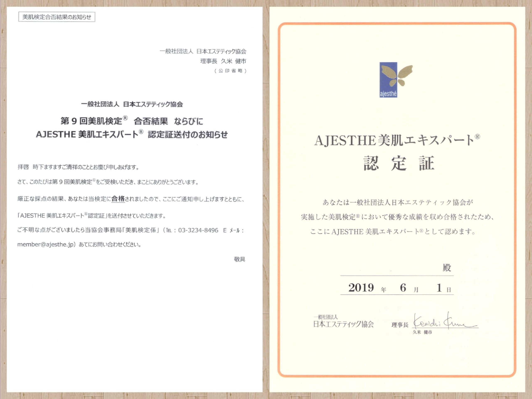Click the 理事長 久米 健市 line in the letter
The image size is (532, 399).
coord(223,61)
